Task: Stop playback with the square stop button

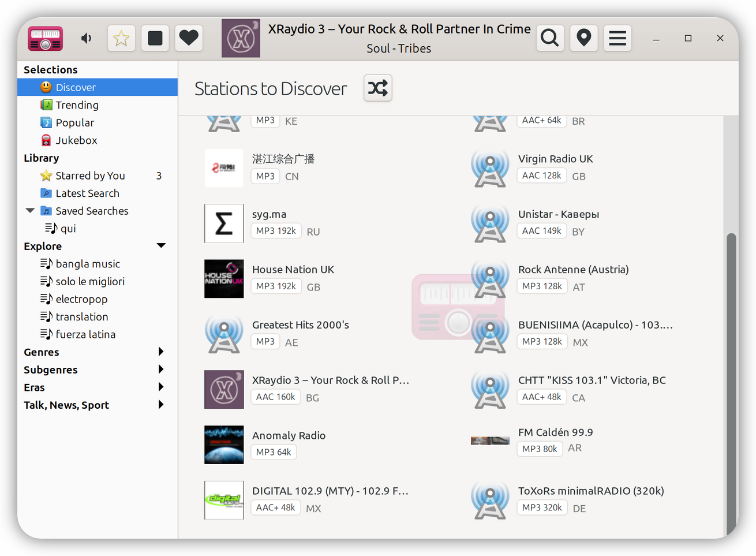Action: [x=155, y=38]
